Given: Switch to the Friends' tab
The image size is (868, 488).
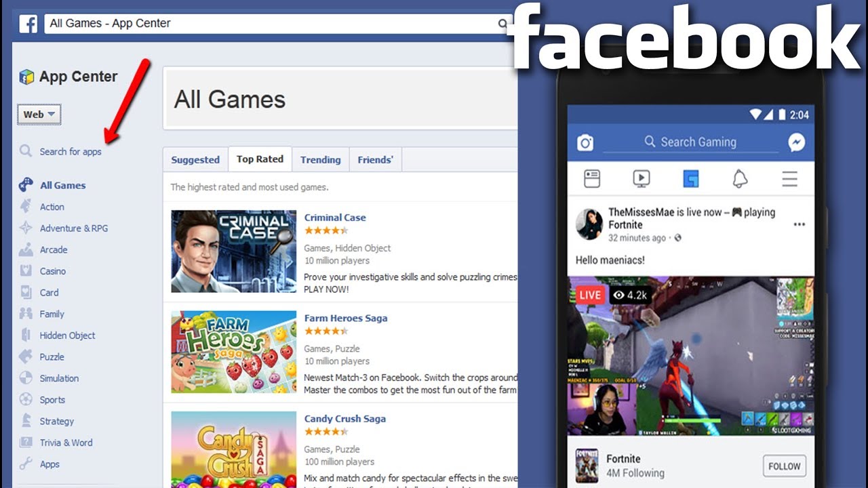Looking at the screenshot, I should pos(376,160).
